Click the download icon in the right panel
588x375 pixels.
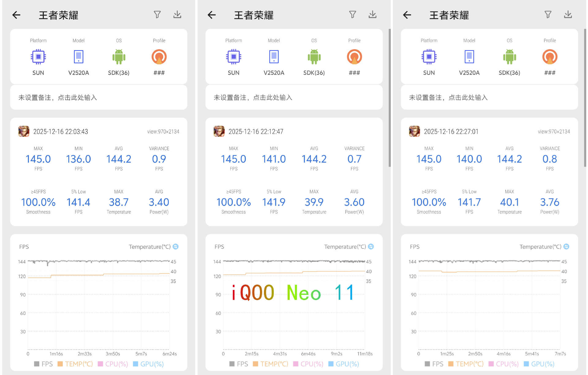pyautogui.click(x=568, y=15)
